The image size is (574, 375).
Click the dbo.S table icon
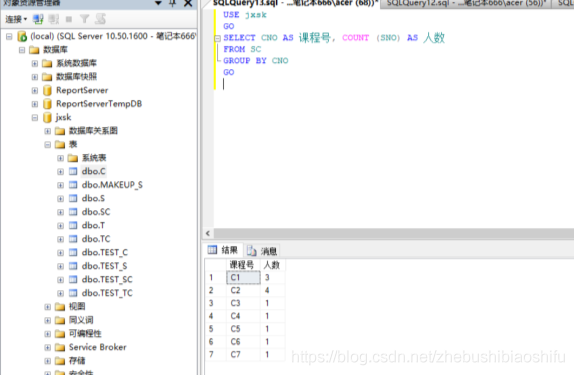pyautogui.click(x=73, y=198)
